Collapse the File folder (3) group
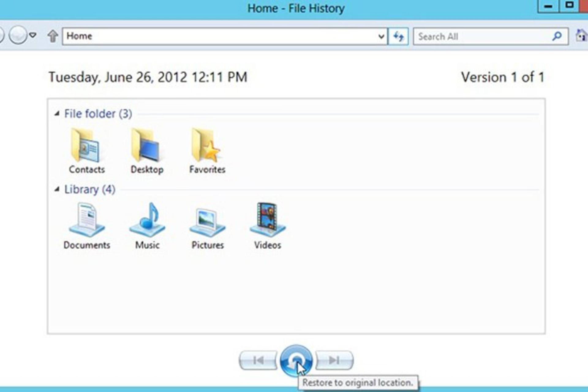Image resolution: width=588 pixels, height=392 pixels. point(57,114)
